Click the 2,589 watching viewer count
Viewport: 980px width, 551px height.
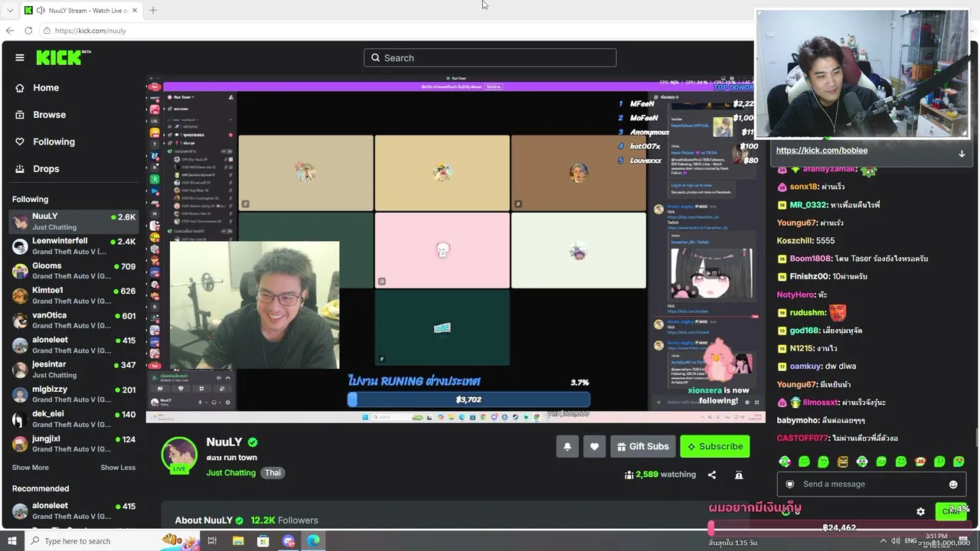(x=660, y=474)
